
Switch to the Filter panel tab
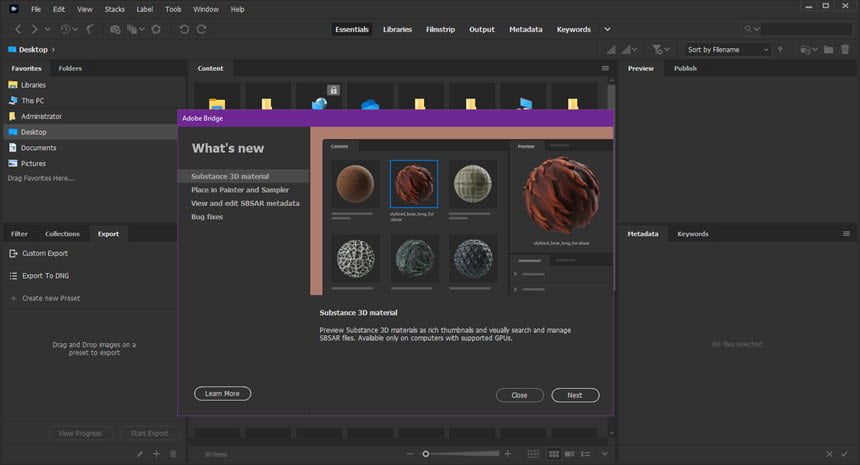click(19, 234)
